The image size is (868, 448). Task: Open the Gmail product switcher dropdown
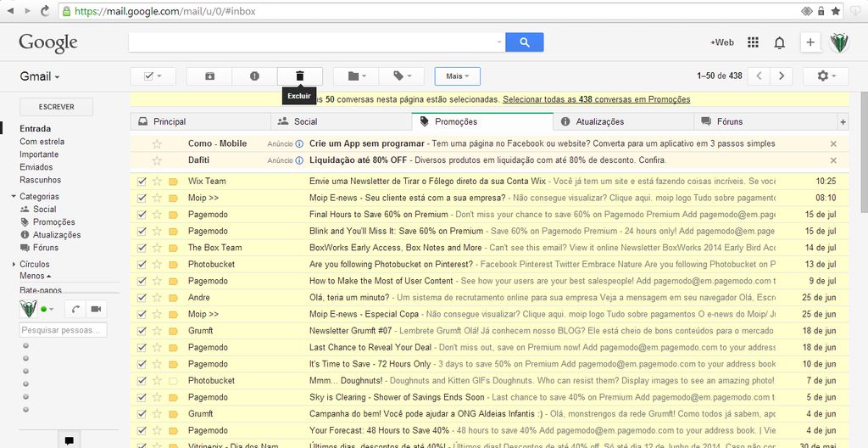pos(39,76)
